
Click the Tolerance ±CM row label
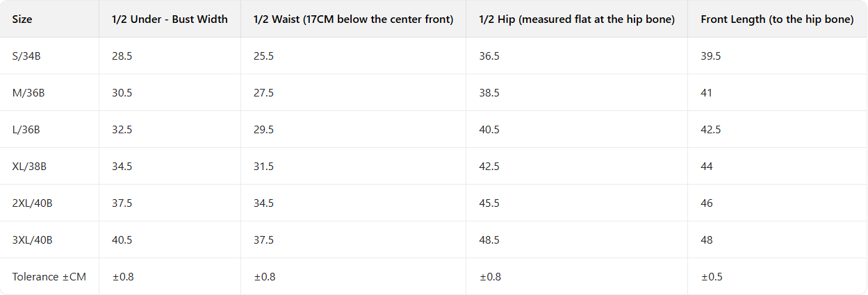(x=49, y=277)
